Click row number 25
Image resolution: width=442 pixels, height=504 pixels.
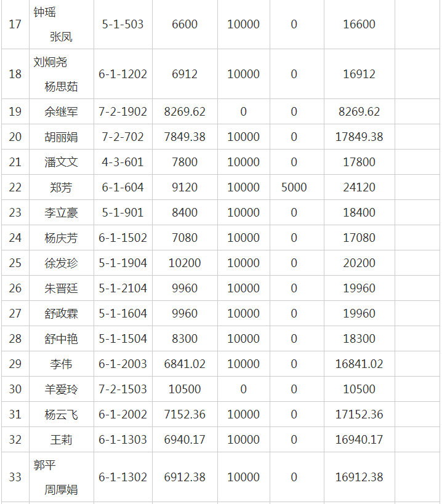pos(15,263)
